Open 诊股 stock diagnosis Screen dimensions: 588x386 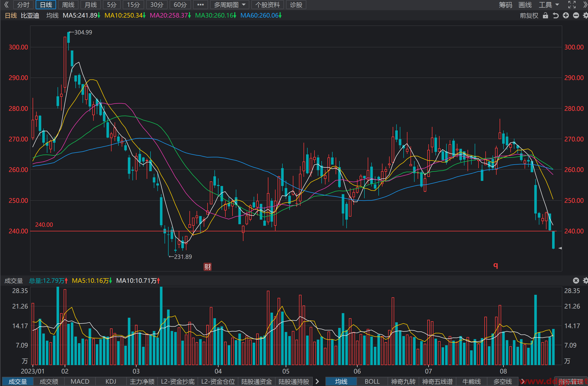[296, 5]
